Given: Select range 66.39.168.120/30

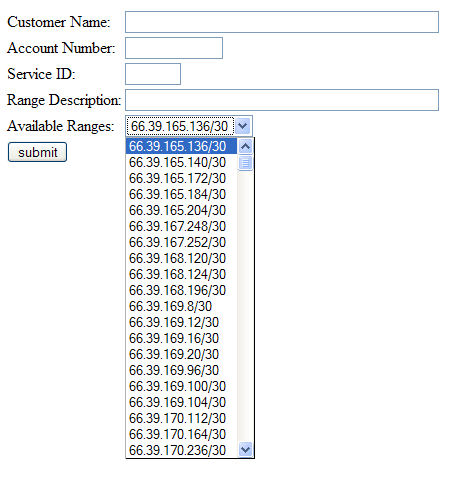Looking at the screenshot, I should 181,258.
